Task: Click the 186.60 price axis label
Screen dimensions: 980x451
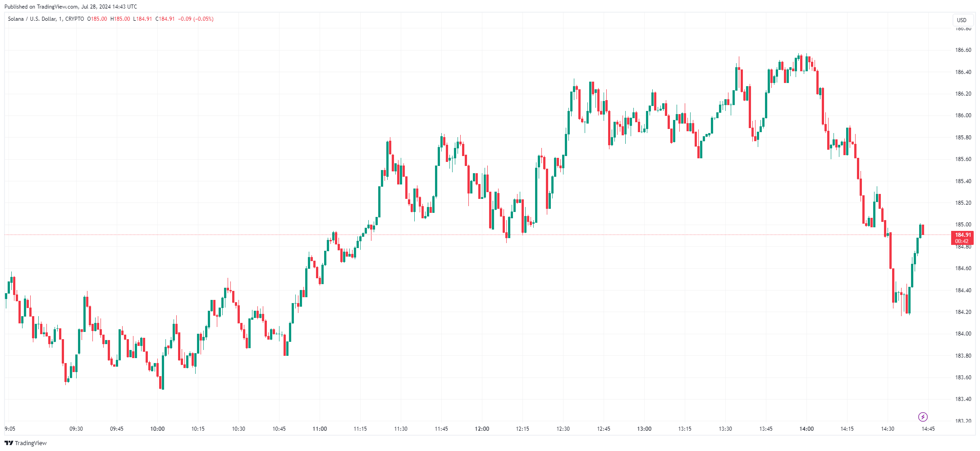Action: point(963,50)
